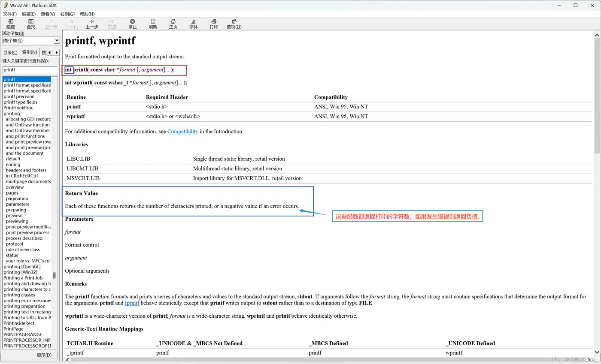
Task: Click the LIBC.LIB table cell
Action: 79,159
